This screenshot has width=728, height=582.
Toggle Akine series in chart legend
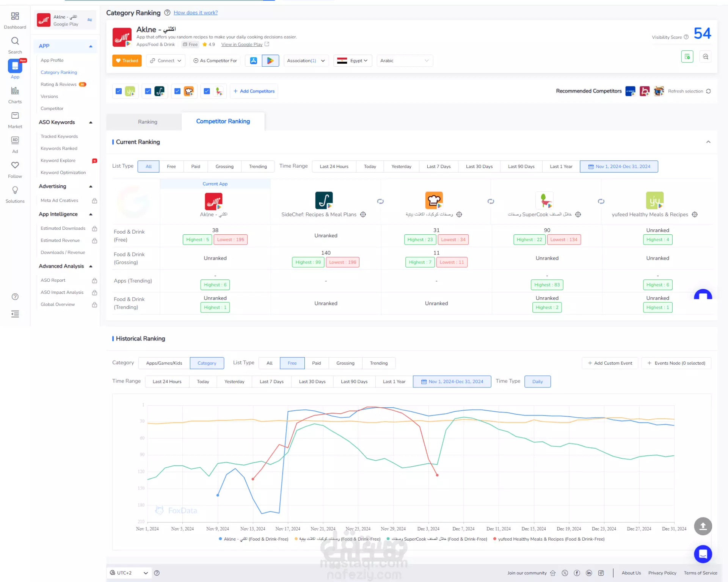tap(253, 539)
